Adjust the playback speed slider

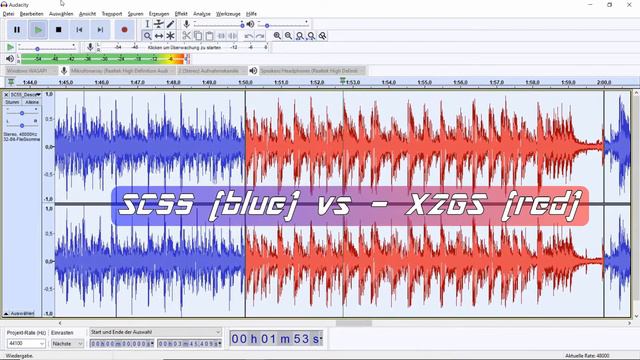click(x=47, y=48)
